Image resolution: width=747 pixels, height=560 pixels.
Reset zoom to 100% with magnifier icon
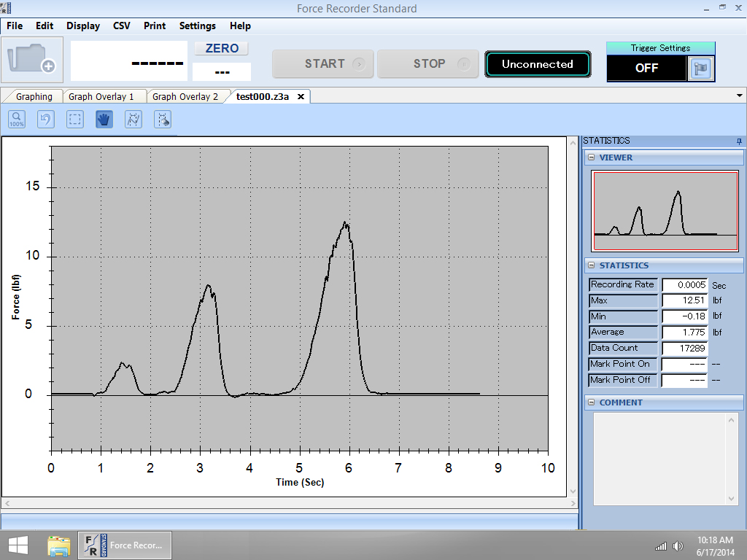point(17,119)
